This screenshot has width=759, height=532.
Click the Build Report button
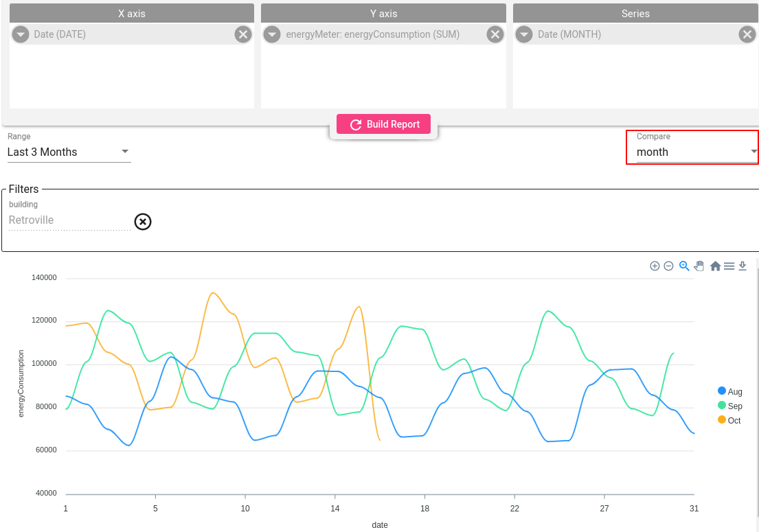pyautogui.click(x=383, y=124)
